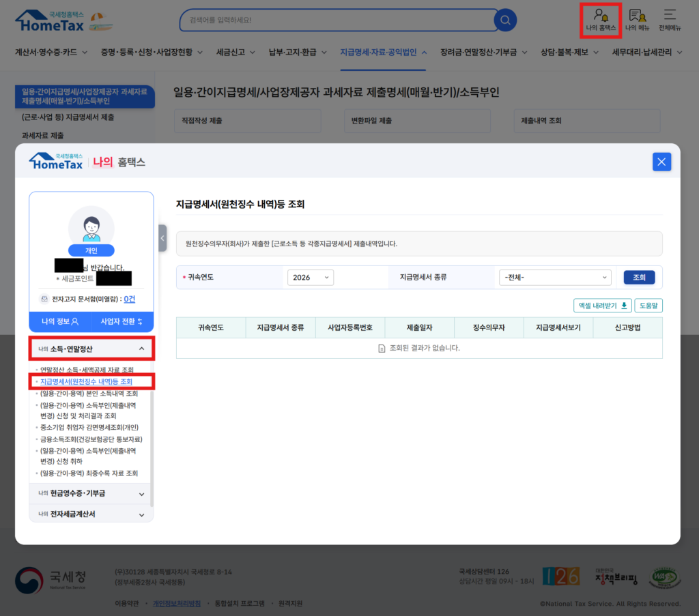Viewport: 699px width, 616px height.
Task: Open (일용·간이·용역) 본인 소득내역 조회
Action: click(x=89, y=394)
